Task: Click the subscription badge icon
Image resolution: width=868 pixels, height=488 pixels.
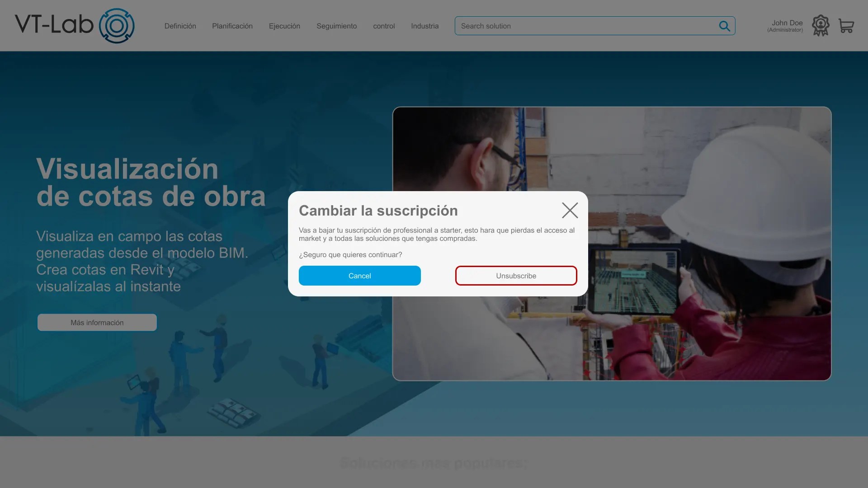Action: [820, 26]
